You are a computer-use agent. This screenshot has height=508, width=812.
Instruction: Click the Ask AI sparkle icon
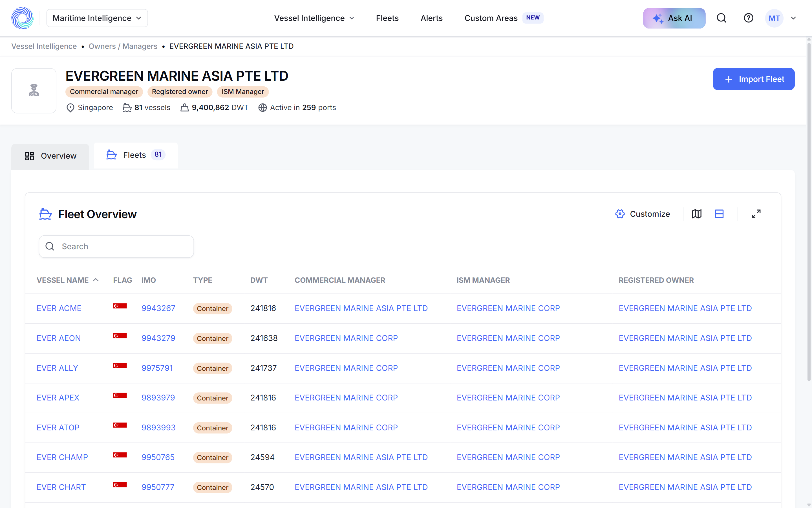point(658,18)
